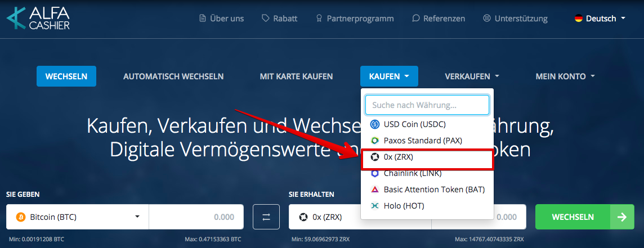
Task: Open the Deutsch language dropdown
Action: click(600, 19)
